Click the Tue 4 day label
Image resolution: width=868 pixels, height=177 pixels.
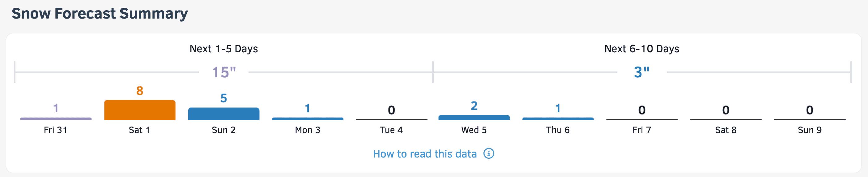click(x=391, y=130)
